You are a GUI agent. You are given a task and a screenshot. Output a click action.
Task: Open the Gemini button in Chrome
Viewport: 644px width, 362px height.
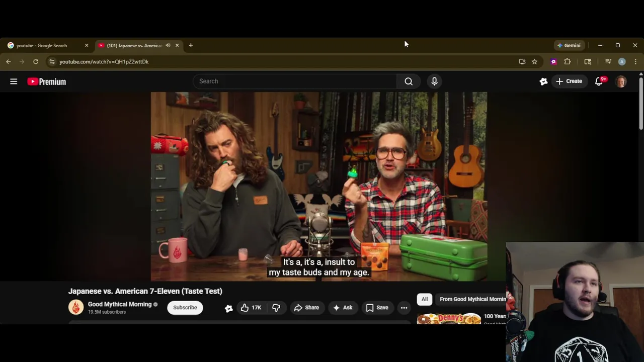point(569,45)
